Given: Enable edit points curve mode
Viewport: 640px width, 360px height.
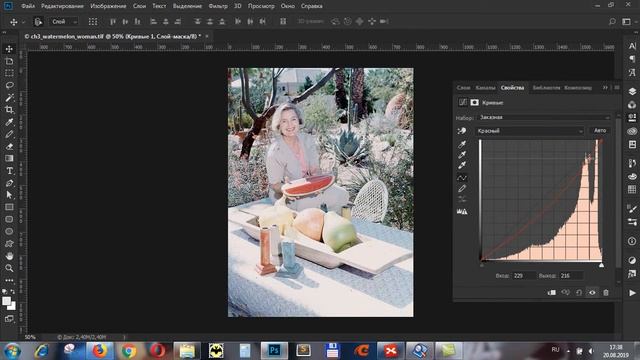Looking at the screenshot, I should 462,178.
